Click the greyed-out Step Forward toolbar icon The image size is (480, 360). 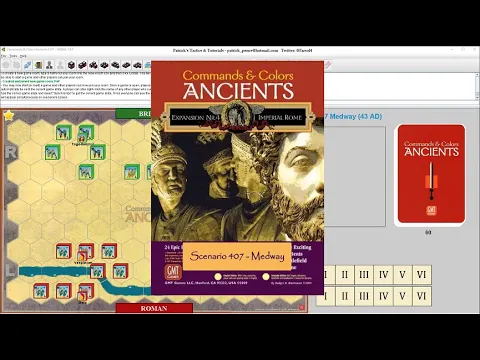click(x=17, y=65)
